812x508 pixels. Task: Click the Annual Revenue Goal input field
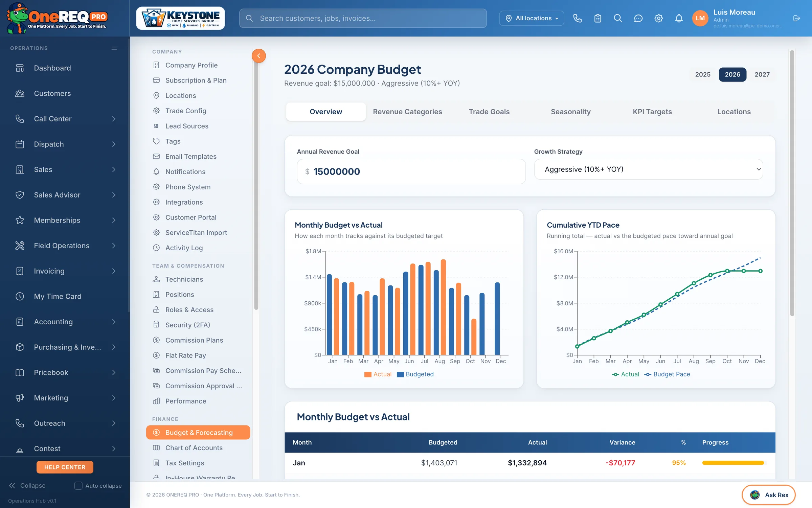click(411, 171)
